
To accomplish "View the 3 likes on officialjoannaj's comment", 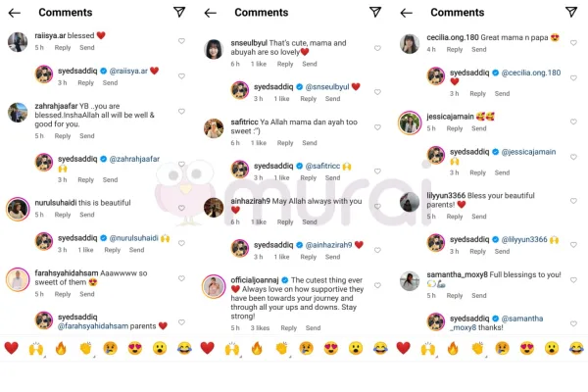I will pos(260,328).
